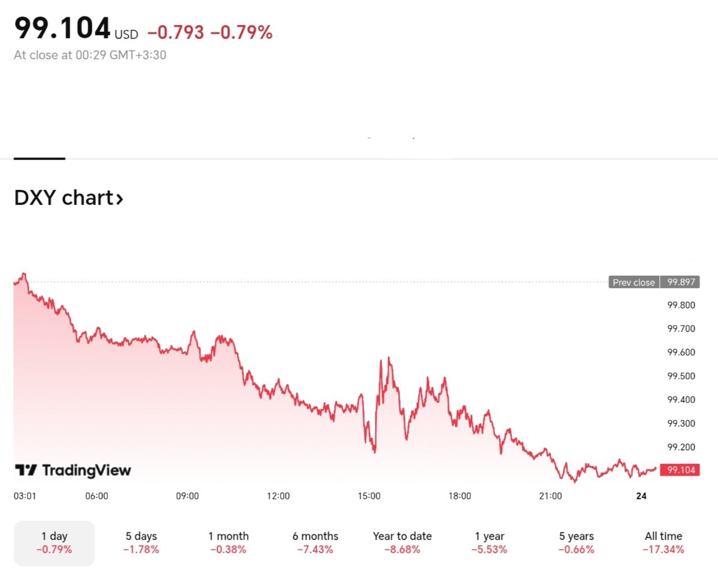The width and height of the screenshot is (718, 588).
Task: Click the 03:01 start time label
Action: tap(25, 496)
